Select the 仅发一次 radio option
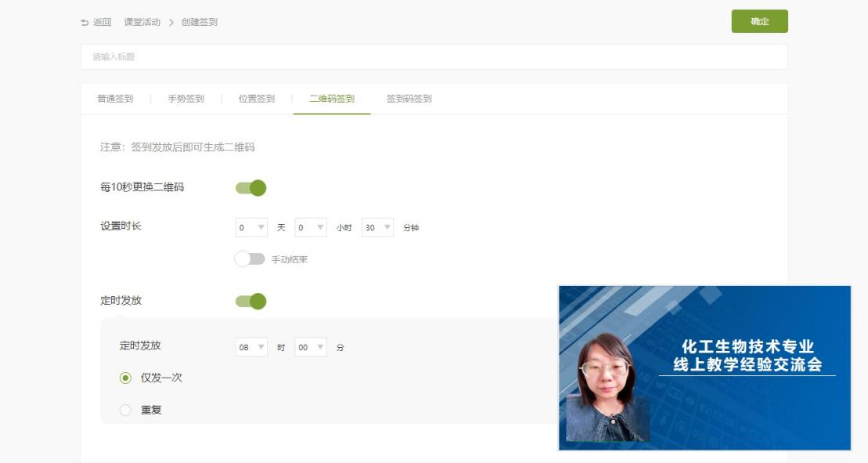The height and width of the screenshot is (463, 868). pyautogui.click(x=126, y=378)
